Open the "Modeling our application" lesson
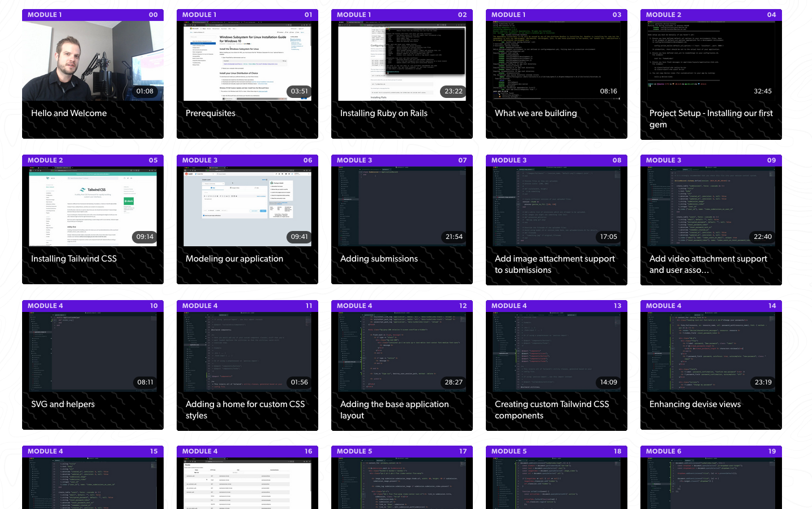The width and height of the screenshot is (812, 509). point(234,258)
